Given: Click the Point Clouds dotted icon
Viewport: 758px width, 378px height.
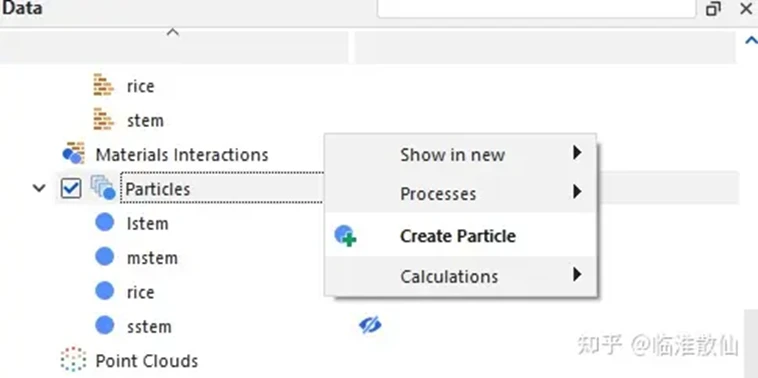Looking at the screenshot, I should [73, 360].
